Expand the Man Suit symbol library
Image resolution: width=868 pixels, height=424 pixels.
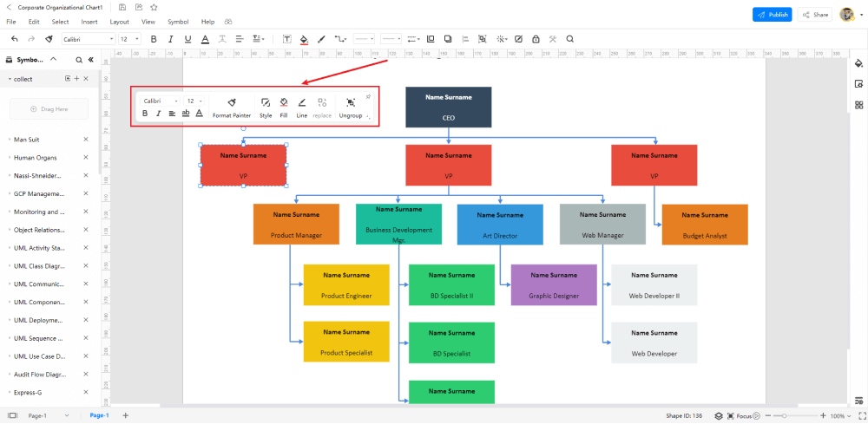pyautogui.click(x=27, y=140)
